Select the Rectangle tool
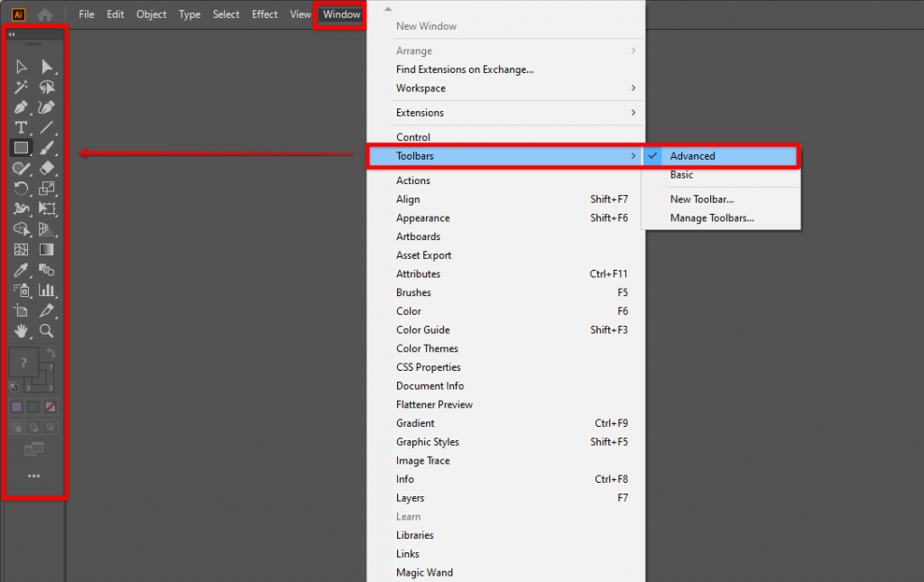This screenshot has height=582, width=924. 22,148
